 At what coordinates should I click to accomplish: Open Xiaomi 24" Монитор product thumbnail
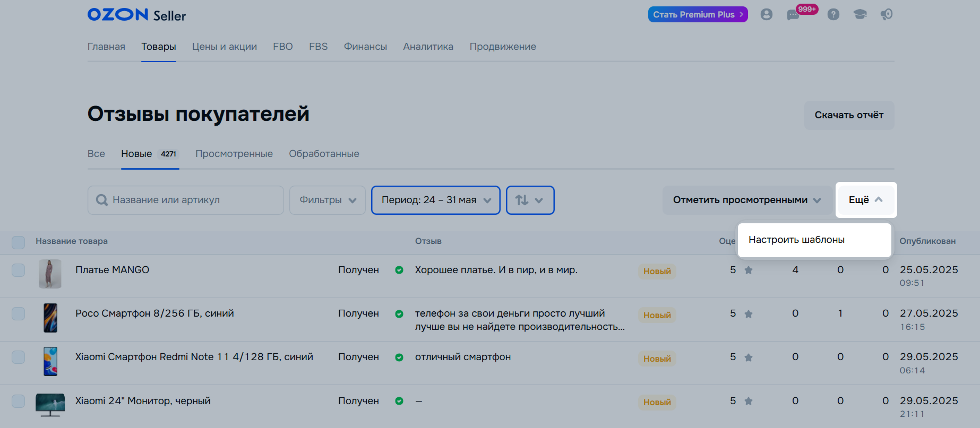pos(50,405)
